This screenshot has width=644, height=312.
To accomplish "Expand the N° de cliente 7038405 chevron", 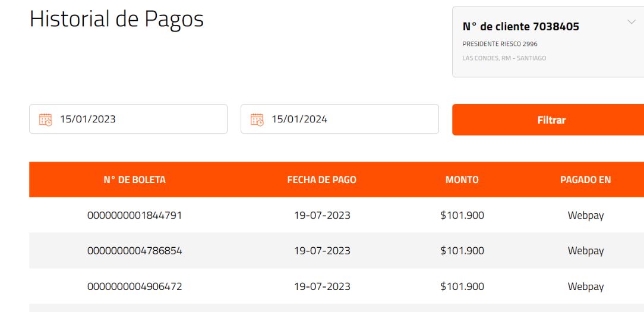I will (x=632, y=22).
